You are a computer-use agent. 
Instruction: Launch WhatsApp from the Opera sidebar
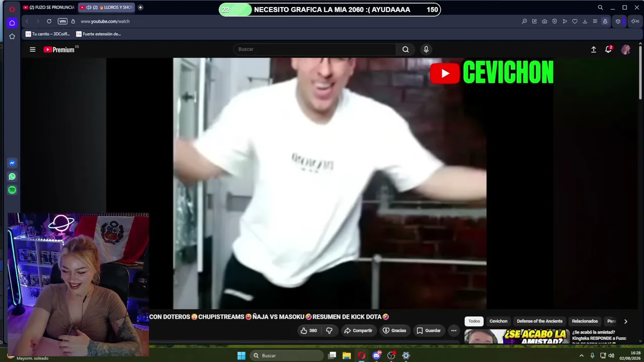(x=12, y=176)
